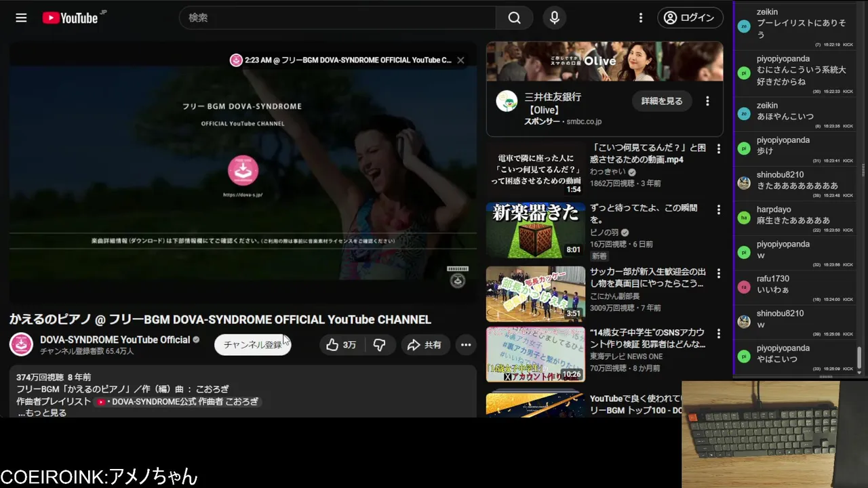Click chat message あほやんこいつ

click(785, 117)
